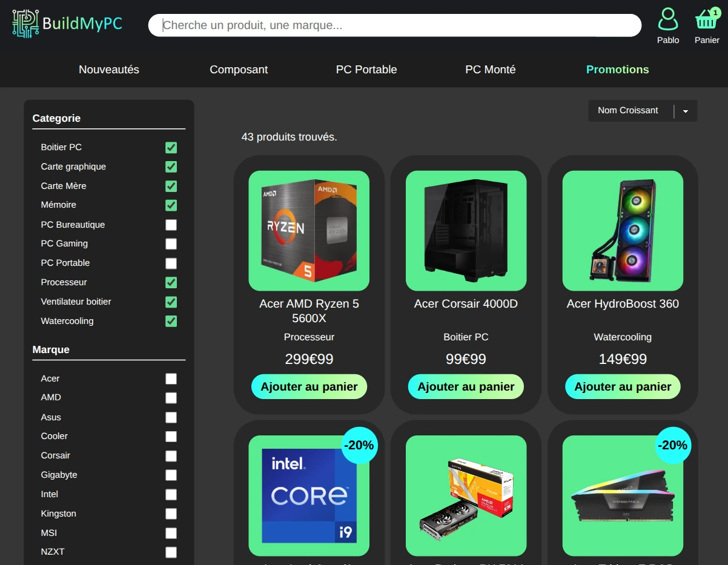Screen dimensions: 728x565
Task: Open the Acer HydroBoost 360 product title
Action: 623,304
